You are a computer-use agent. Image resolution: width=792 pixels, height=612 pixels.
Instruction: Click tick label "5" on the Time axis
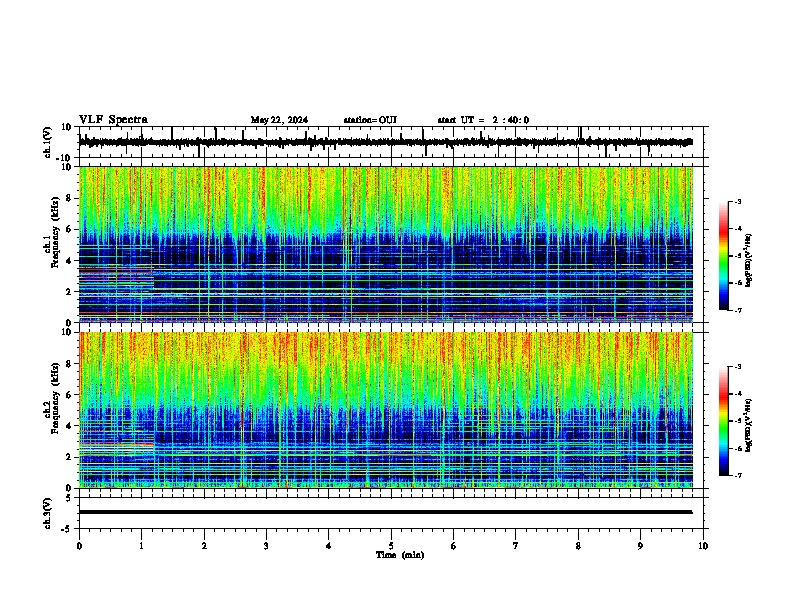391,546
